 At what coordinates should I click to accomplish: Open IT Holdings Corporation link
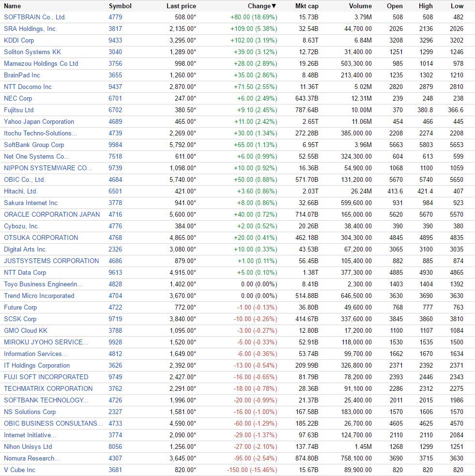tap(37, 366)
